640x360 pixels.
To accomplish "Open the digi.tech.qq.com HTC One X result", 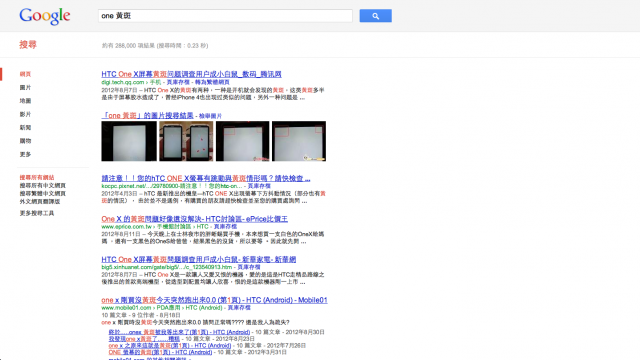I will tap(191, 74).
